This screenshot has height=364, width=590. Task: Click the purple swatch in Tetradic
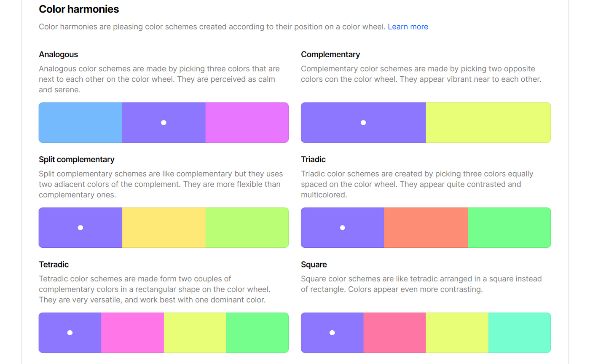(x=70, y=332)
